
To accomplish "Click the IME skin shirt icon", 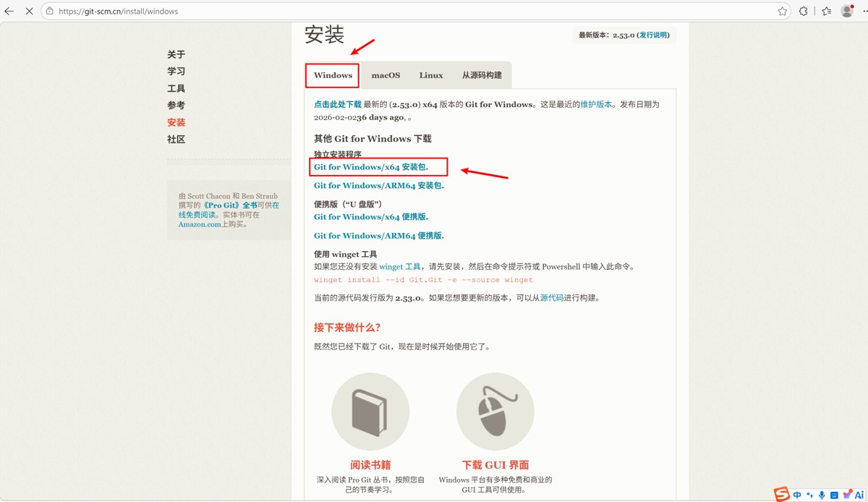I will click(847, 495).
